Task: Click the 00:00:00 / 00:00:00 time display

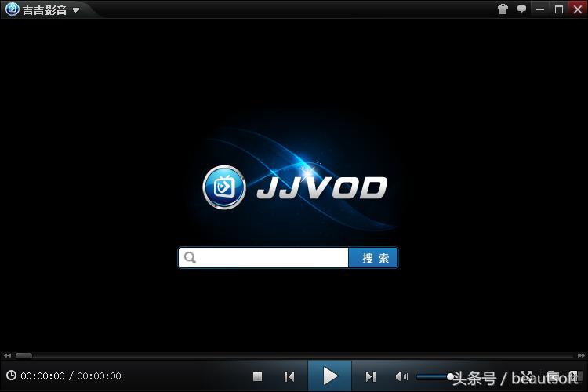Action: coord(71,376)
